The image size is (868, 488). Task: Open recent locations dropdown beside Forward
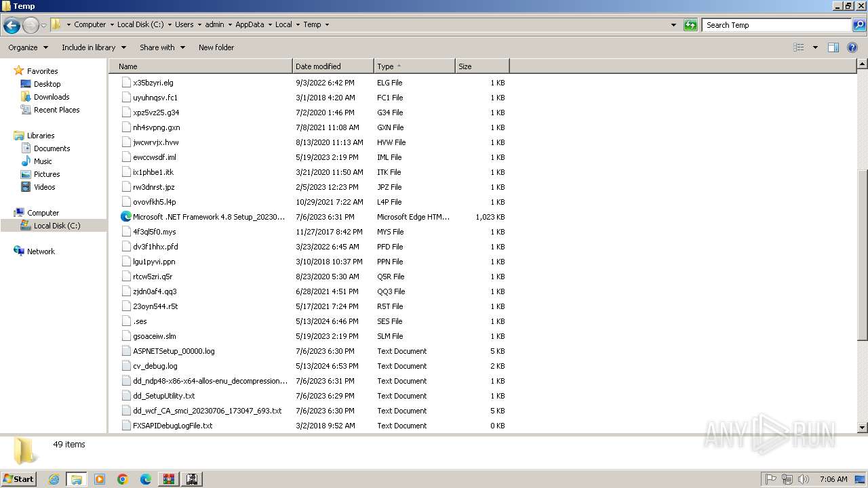43,26
